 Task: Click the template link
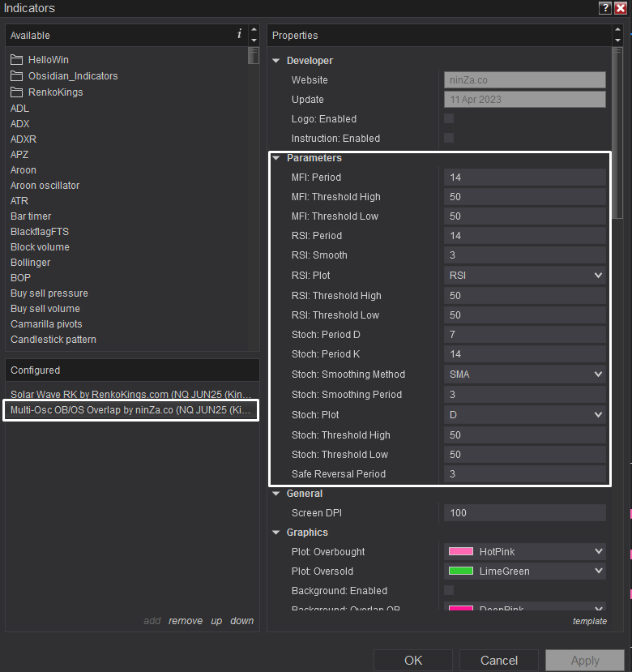click(590, 621)
